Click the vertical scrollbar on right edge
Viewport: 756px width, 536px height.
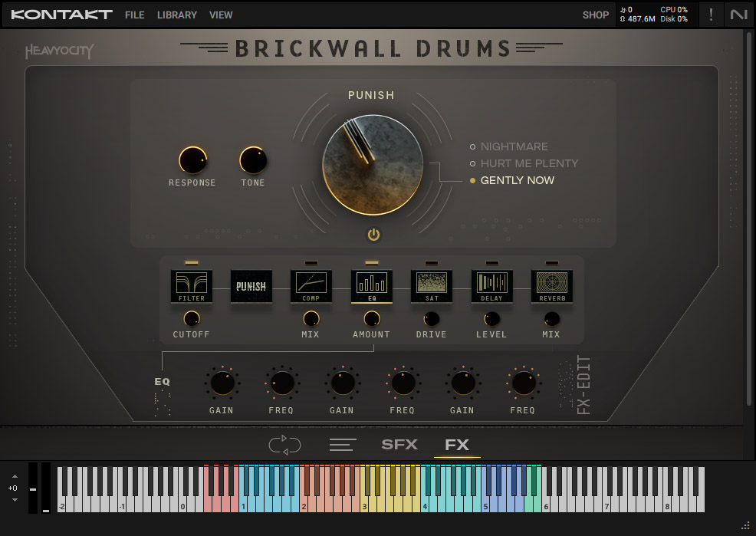749,219
